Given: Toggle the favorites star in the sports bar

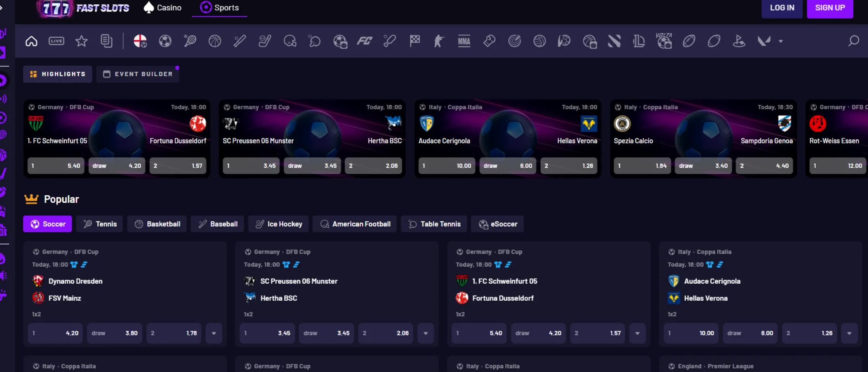Looking at the screenshot, I should click(81, 41).
